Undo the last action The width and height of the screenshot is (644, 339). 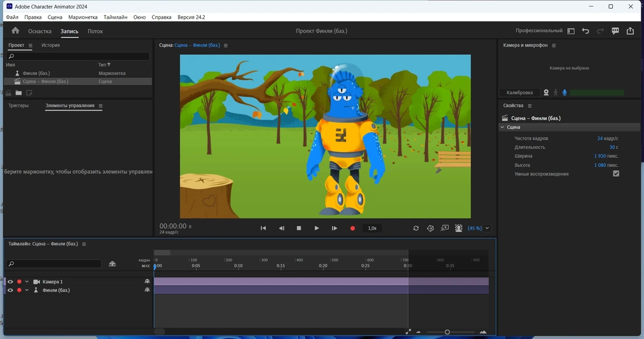tap(586, 31)
